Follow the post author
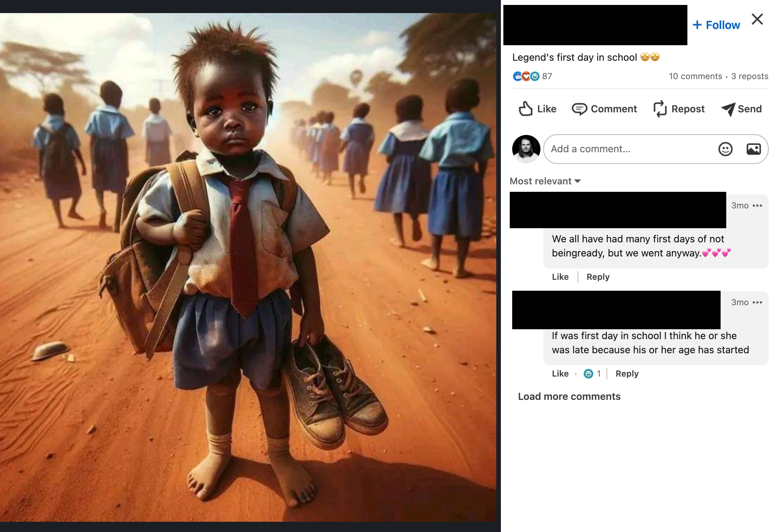 coord(716,25)
